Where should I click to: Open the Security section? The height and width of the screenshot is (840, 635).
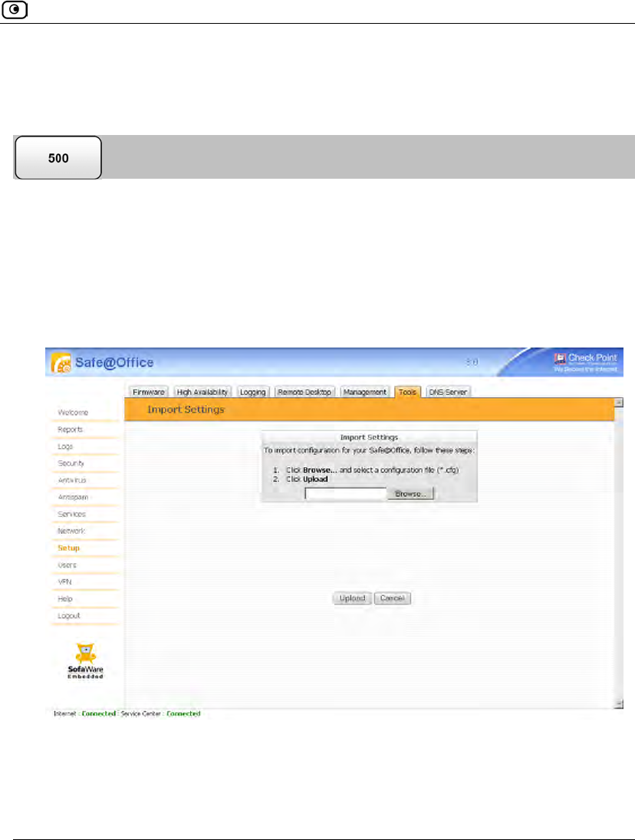(x=71, y=463)
